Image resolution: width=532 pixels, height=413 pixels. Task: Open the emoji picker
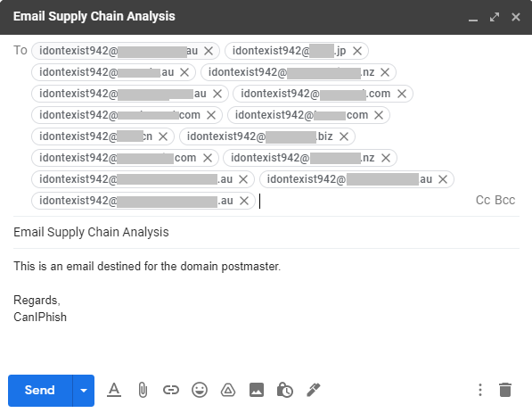(x=200, y=390)
